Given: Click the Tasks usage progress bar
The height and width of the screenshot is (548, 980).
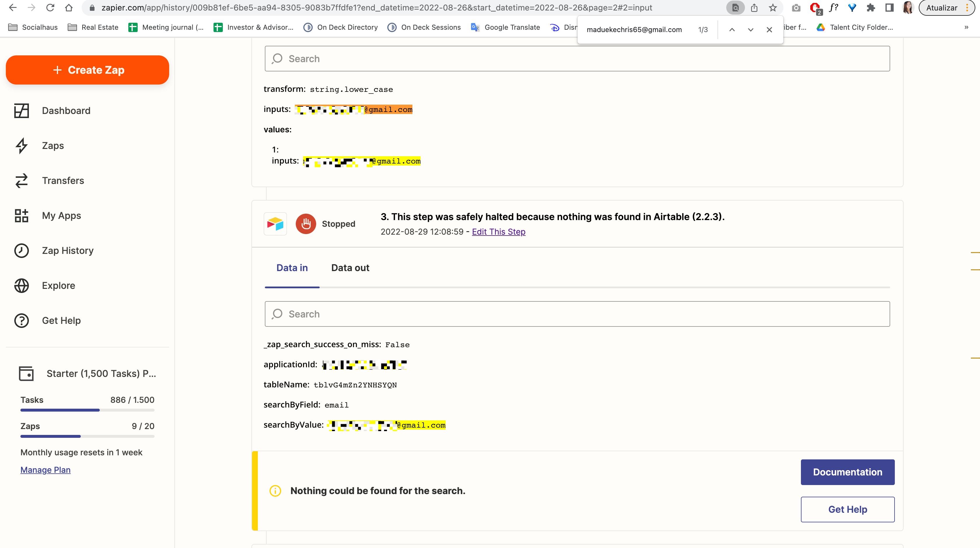Looking at the screenshot, I should click(87, 410).
